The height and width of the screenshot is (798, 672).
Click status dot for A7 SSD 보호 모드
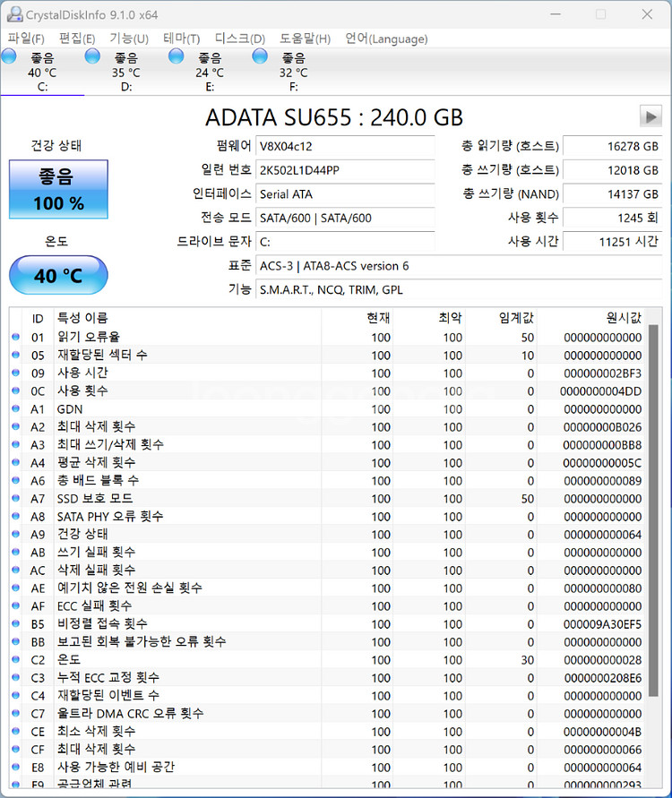click(16, 498)
